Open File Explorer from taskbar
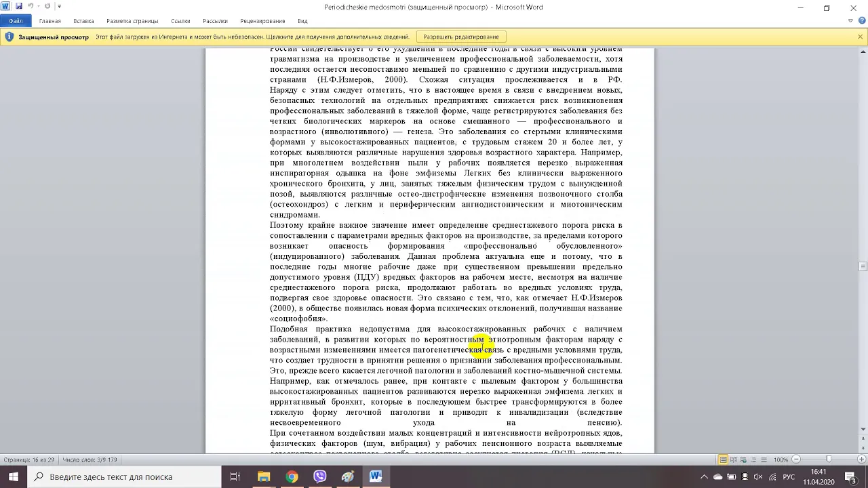The image size is (868, 488). click(264, 476)
